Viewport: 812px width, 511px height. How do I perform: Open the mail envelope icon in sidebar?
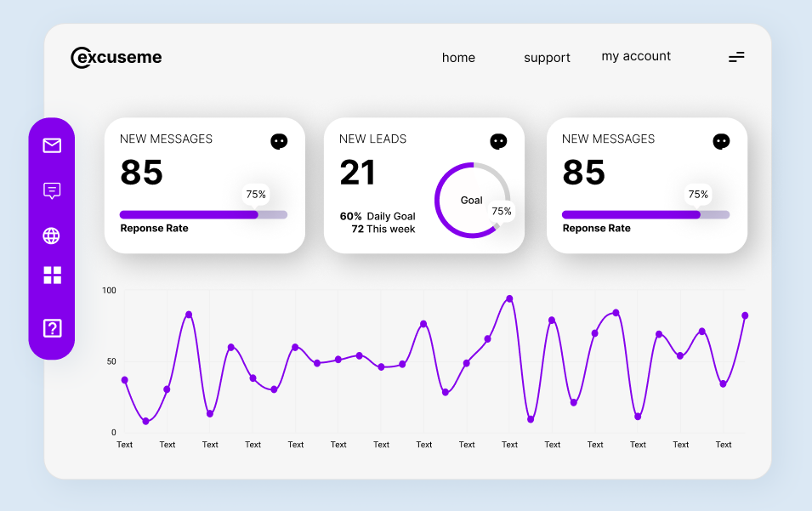click(52, 145)
